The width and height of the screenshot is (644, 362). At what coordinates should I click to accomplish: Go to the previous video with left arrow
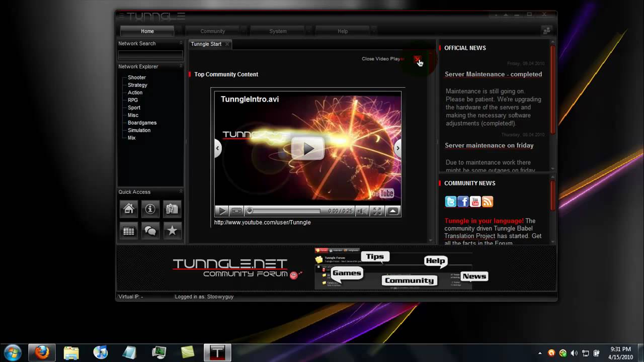[218, 148]
